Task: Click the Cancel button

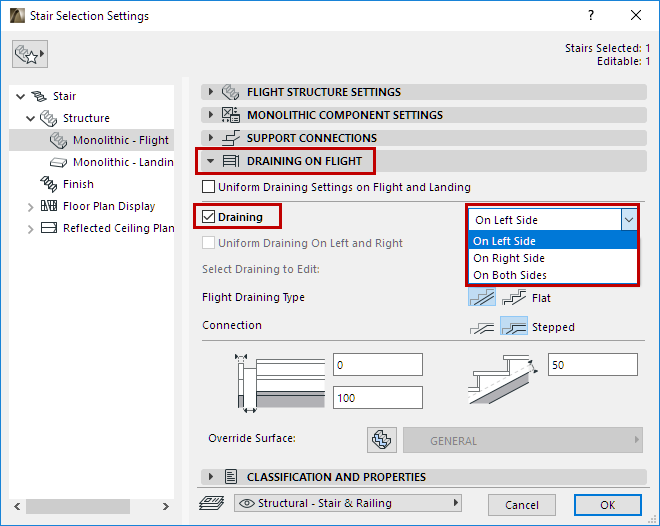Action: (522, 505)
